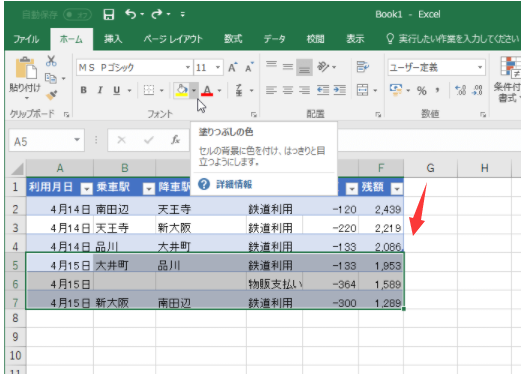This screenshot has width=524, height=374.
Task: Click the Bottom Align icon
Action: click(304, 67)
